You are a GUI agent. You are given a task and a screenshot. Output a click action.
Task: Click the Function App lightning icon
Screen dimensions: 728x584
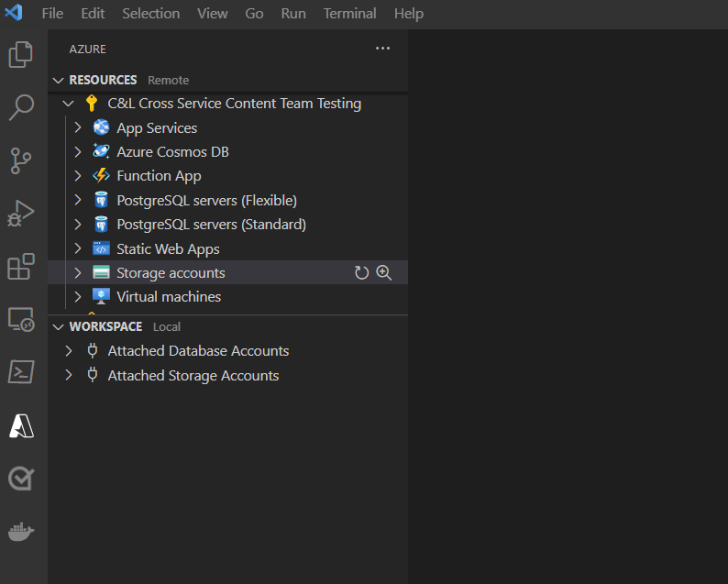pyautogui.click(x=101, y=175)
